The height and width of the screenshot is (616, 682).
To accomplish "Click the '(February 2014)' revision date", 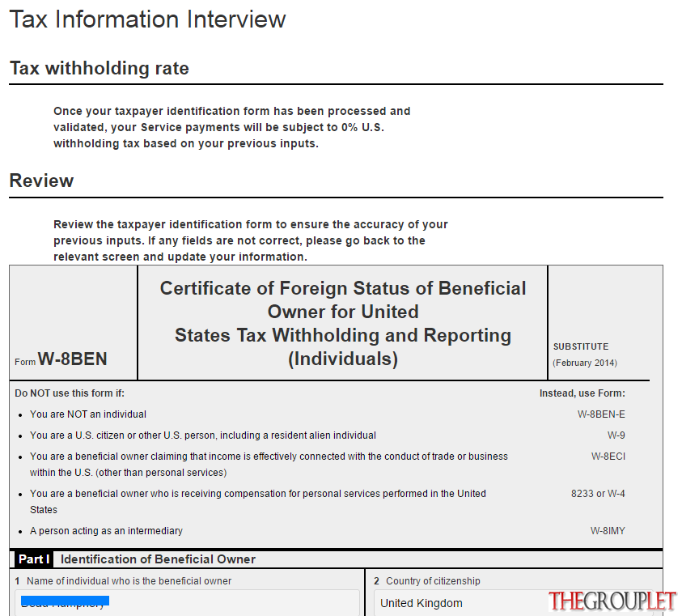I will tap(585, 363).
